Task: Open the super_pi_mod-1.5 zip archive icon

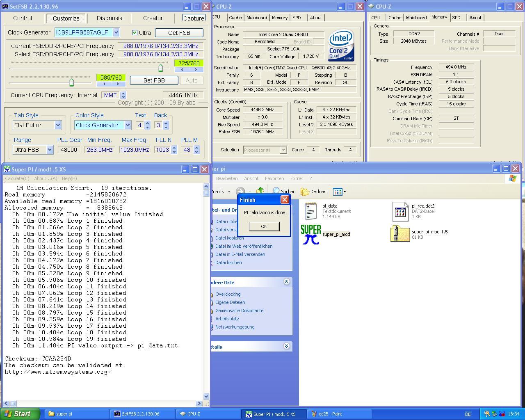Action: [400, 234]
